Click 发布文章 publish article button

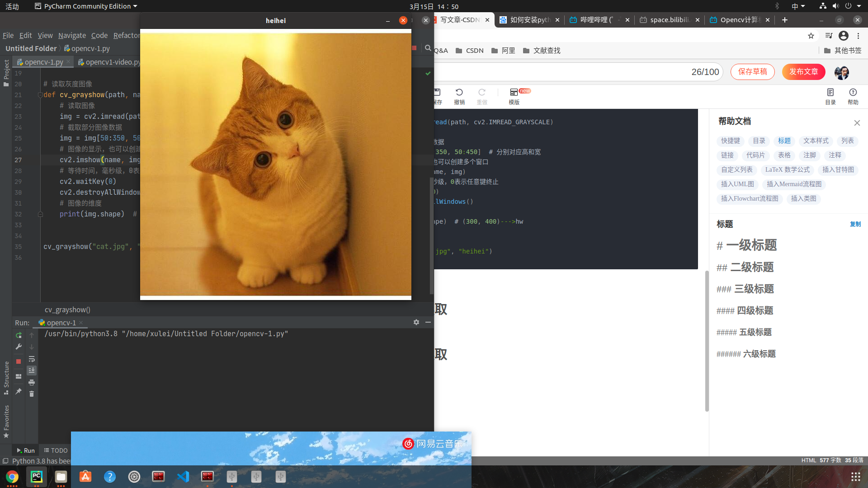(x=804, y=72)
